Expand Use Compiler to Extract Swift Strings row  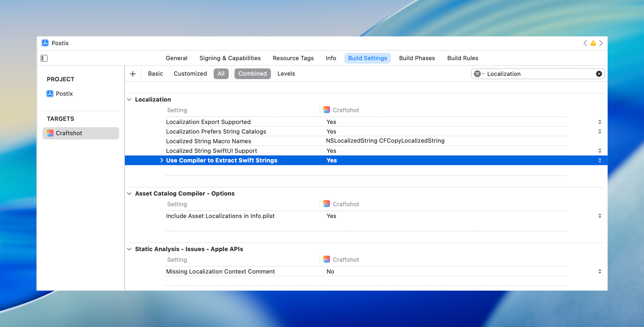pyautogui.click(x=162, y=160)
